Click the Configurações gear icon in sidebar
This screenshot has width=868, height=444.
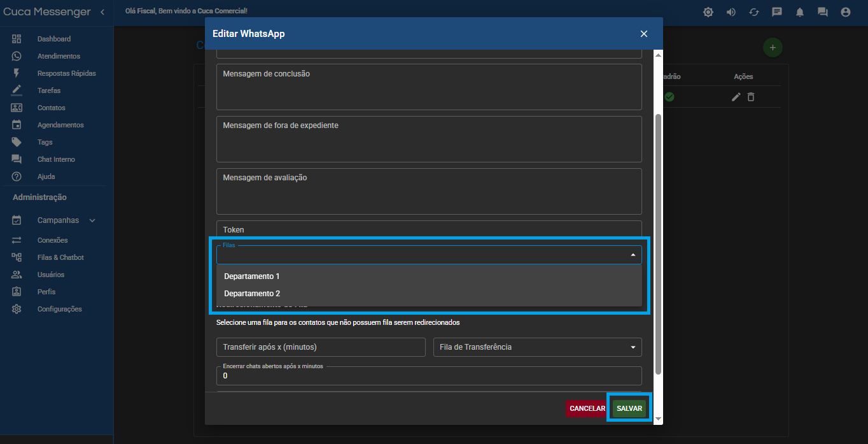tap(17, 309)
